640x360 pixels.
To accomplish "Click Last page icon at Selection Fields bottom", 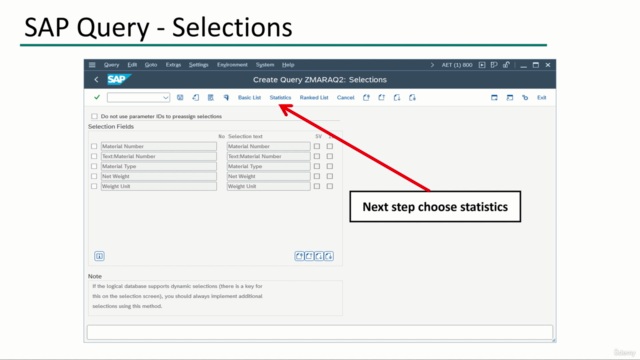I will click(329, 256).
